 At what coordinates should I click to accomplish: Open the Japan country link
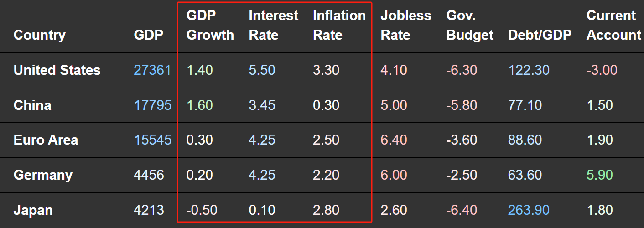tap(33, 210)
